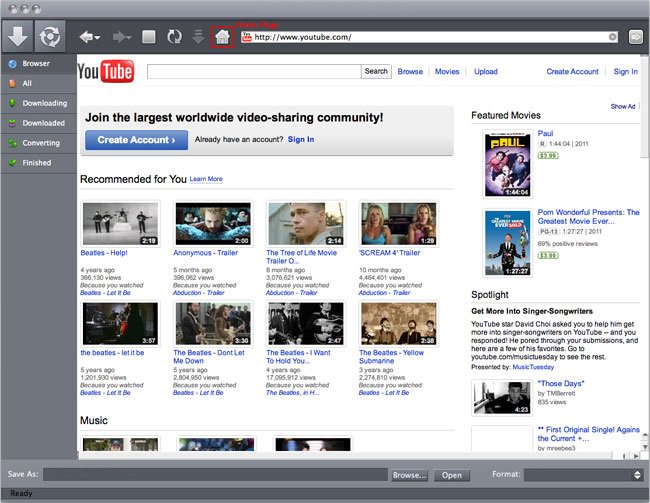Image resolution: width=650 pixels, height=503 pixels.
Task: Open the Learn More link
Action: coord(206,179)
